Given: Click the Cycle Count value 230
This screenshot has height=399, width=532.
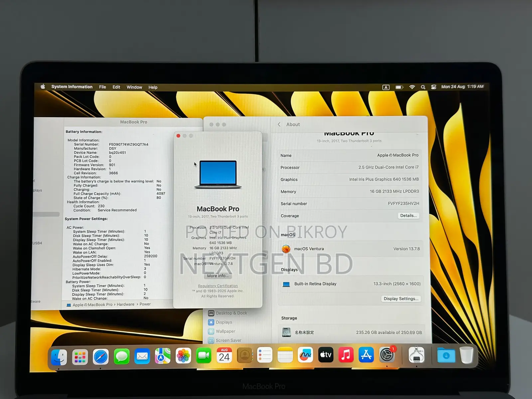Looking at the screenshot, I should click(101, 206).
